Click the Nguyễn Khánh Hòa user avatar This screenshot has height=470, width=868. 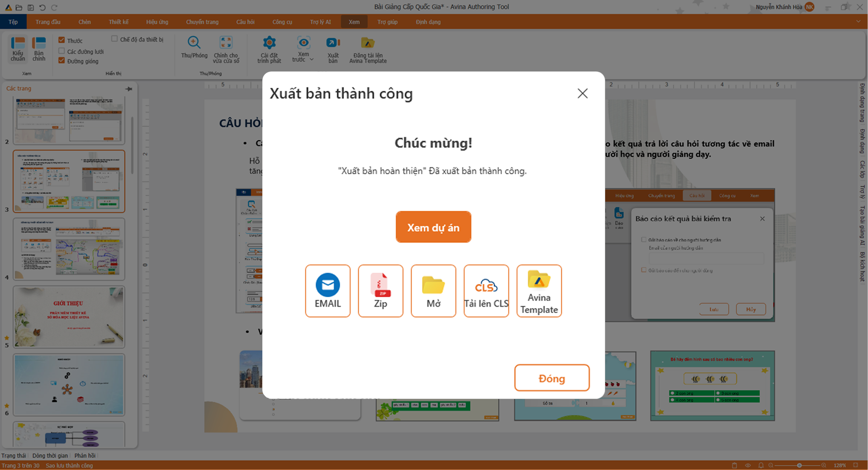(x=810, y=7)
